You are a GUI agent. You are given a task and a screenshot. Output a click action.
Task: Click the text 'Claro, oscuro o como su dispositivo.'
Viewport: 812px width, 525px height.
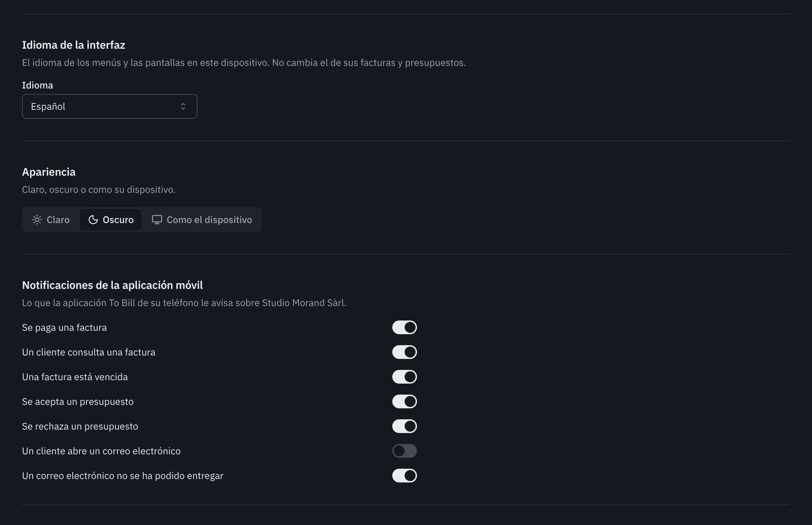click(x=99, y=189)
